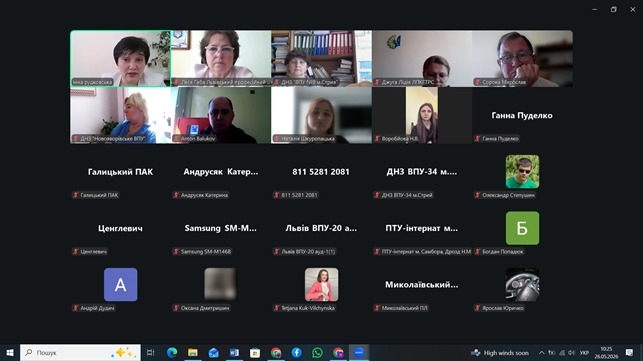The height and width of the screenshot is (361, 643).
Task: Click Андрій Дудич's purple A avatar
Action: pos(121,285)
